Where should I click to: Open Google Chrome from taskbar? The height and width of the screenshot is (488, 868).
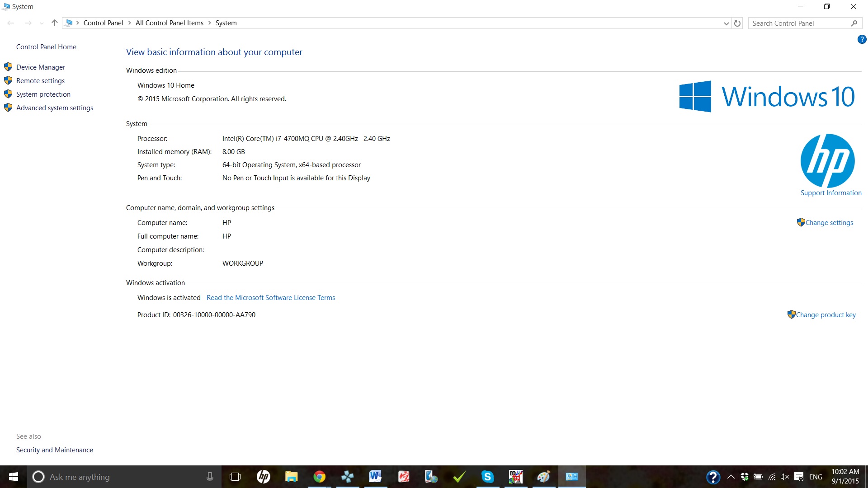[x=320, y=477]
